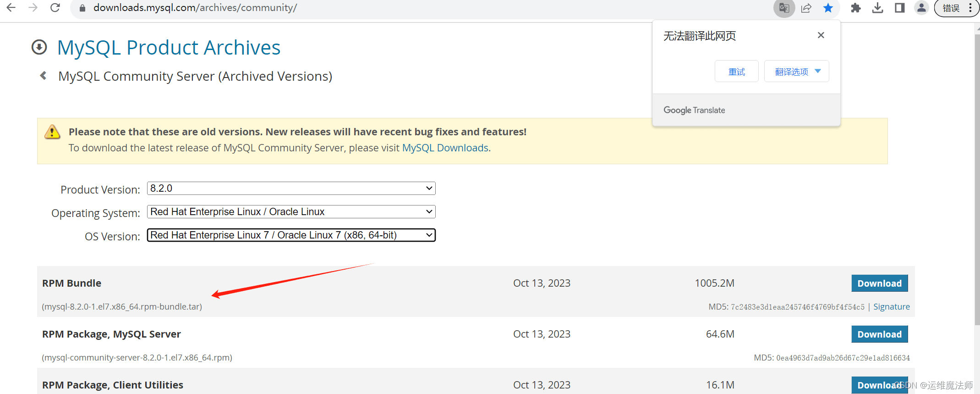980x394 pixels.
Task: Open the Google Translate icon in toolbar
Action: click(x=784, y=8)
